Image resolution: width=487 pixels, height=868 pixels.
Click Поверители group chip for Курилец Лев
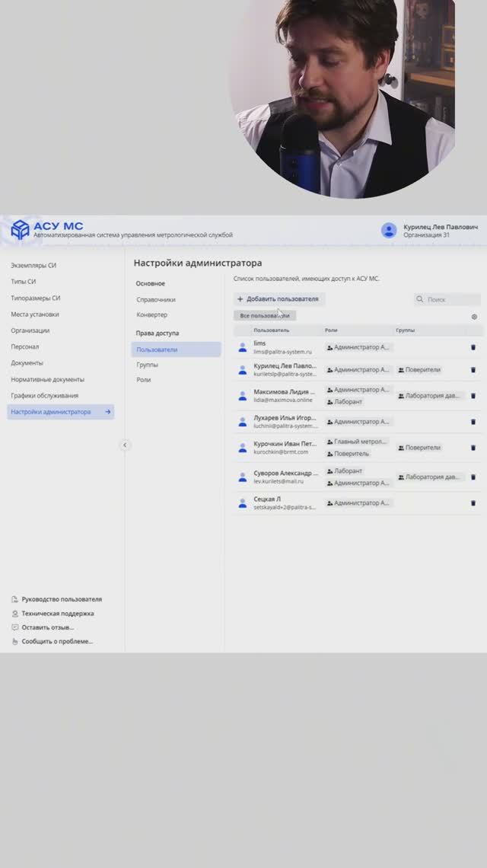coord(419,369)
